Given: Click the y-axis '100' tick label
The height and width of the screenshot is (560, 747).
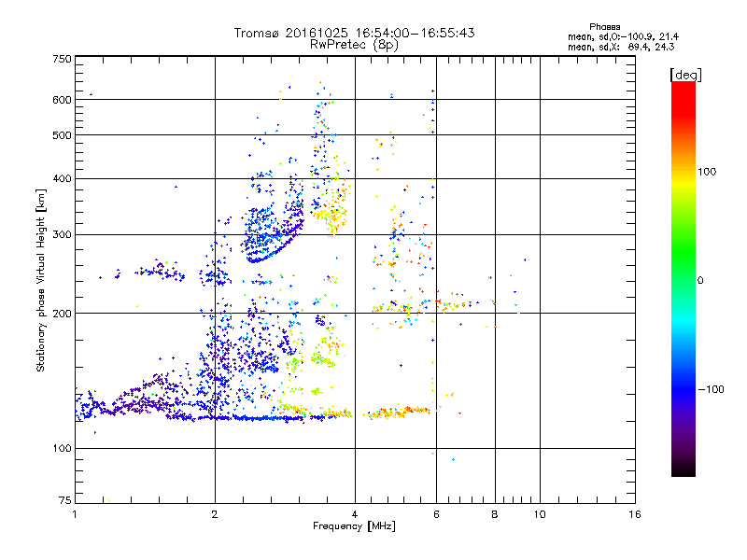Looking at the screenshot, I should [62, 448].
